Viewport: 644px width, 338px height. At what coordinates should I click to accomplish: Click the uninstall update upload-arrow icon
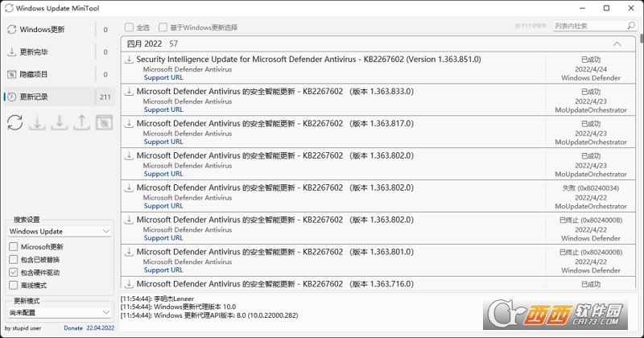pos(82,122)
